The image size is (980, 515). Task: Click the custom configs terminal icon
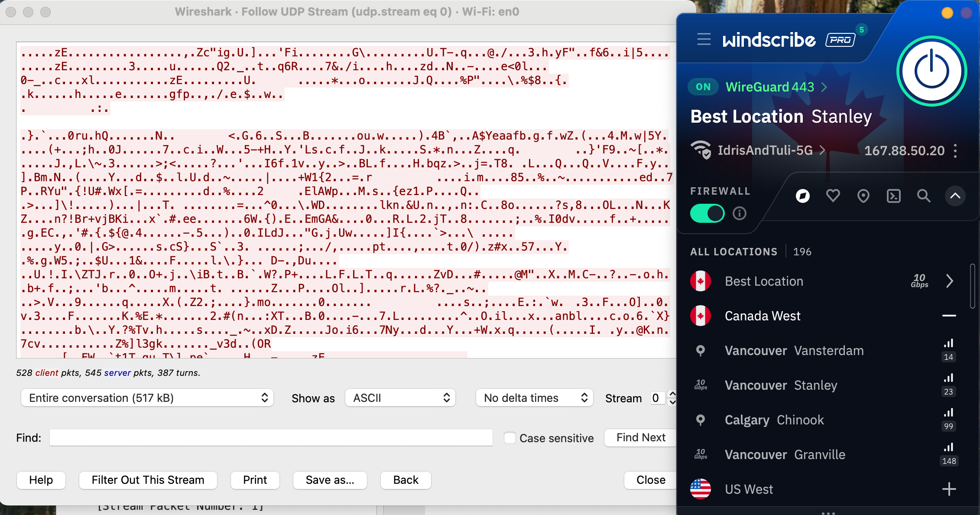click(x=893, y=196)
